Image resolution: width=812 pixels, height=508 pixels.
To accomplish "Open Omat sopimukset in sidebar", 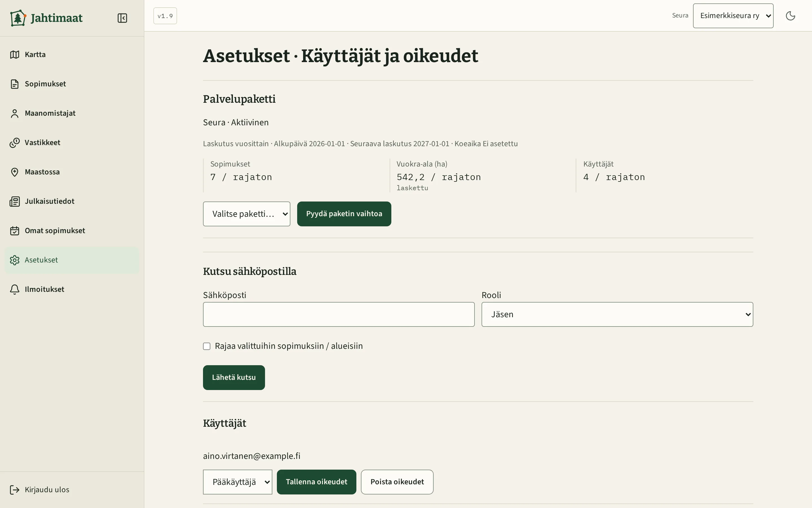I will (x=72, y=231).
